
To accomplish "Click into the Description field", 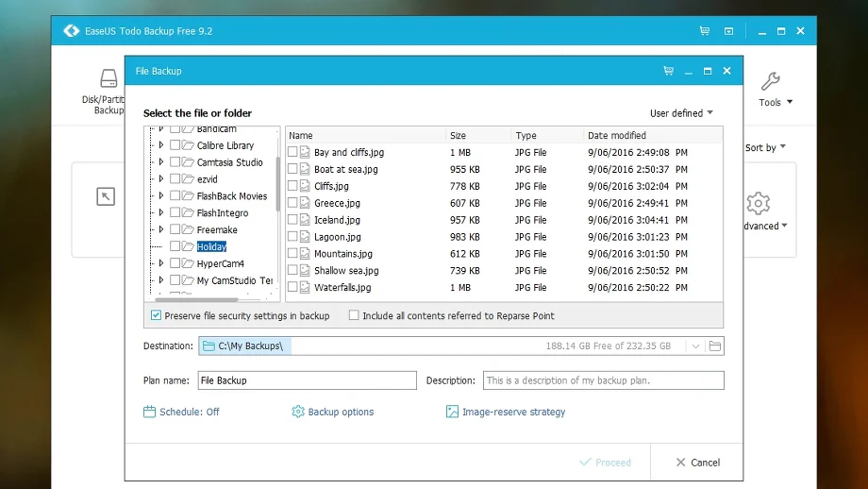I will [604, 380].
